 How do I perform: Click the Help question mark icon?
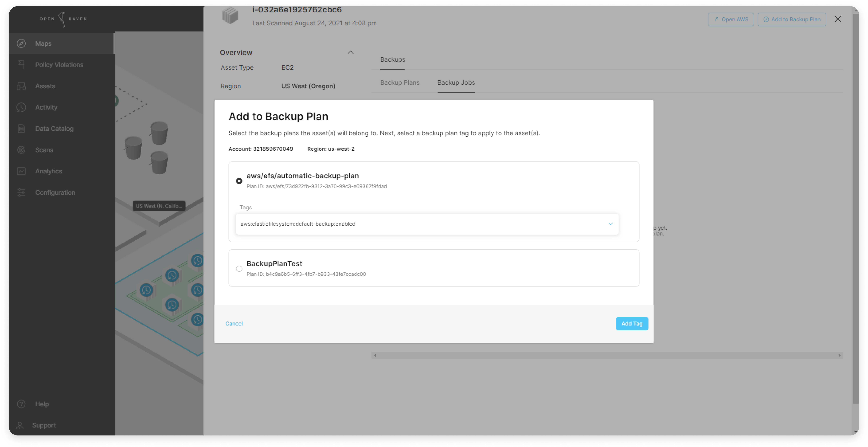(x=21, y=404)
